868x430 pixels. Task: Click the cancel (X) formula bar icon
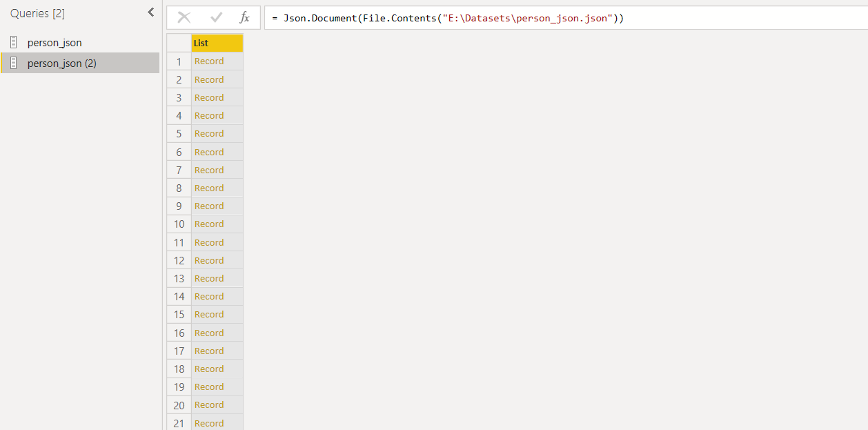pos(183,17)
